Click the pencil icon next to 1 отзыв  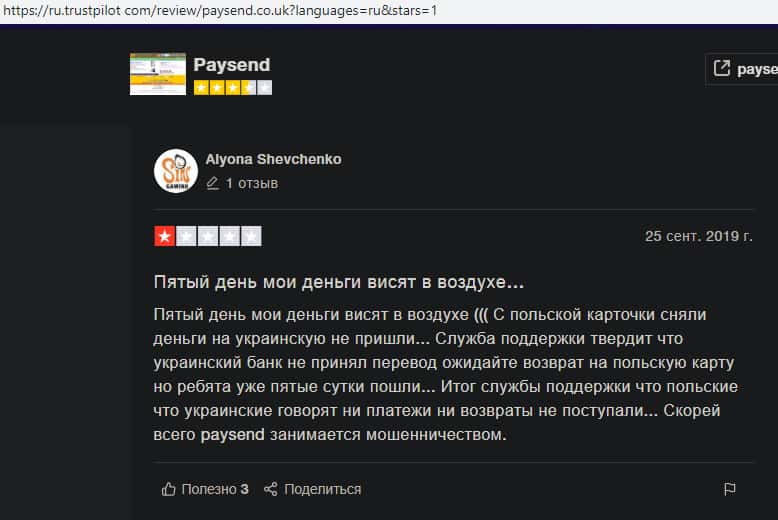tap(212, 184)
